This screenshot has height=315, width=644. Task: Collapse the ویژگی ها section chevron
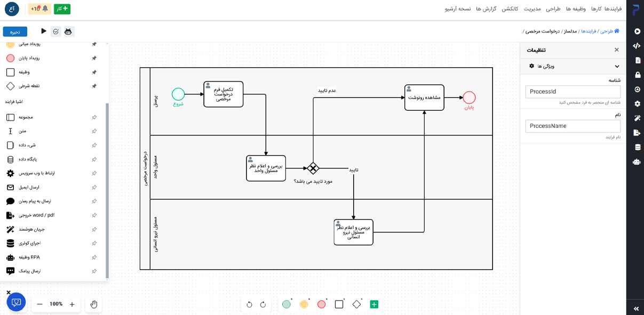pyautogui.click(x=617, y=67)
